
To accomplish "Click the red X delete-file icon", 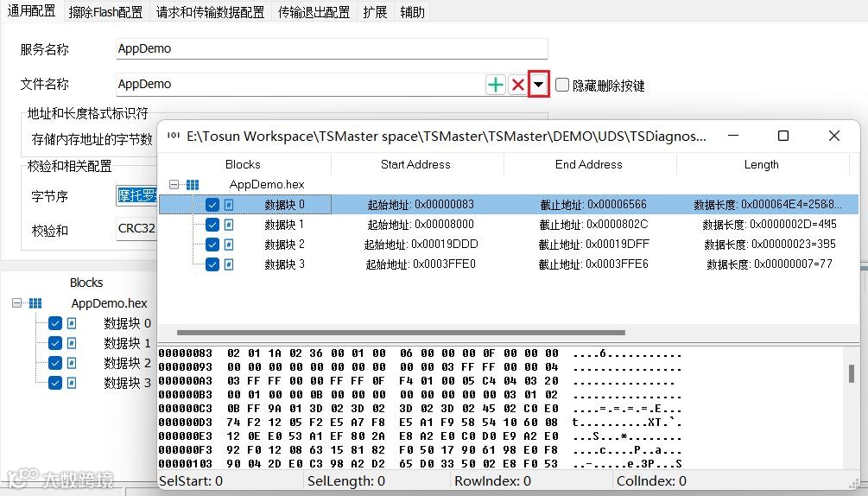I will (518, 85).
